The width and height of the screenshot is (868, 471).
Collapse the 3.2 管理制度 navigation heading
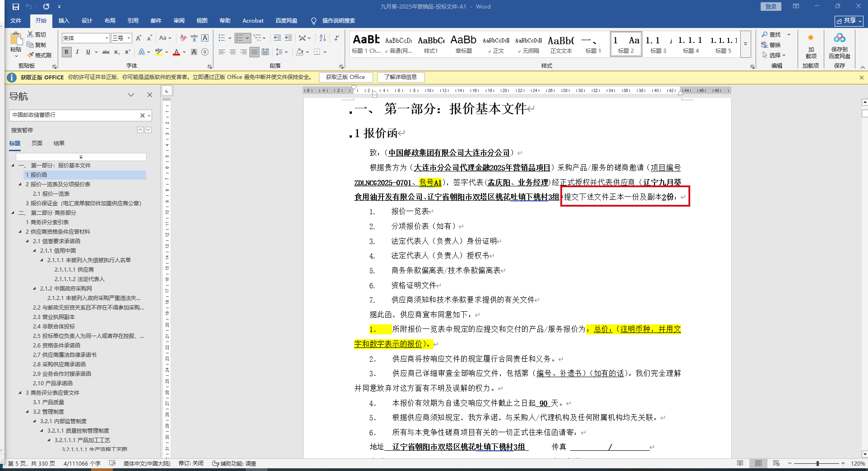click(x=28, y=411)
